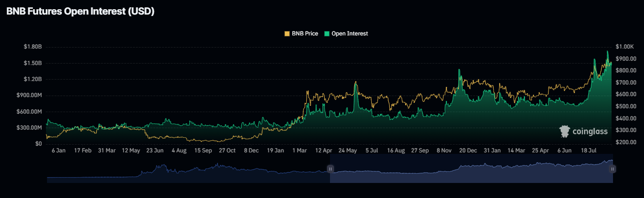Click the 18 Jul x-axis date label
This screenshot has width=644, height=198.
point(588,151)
